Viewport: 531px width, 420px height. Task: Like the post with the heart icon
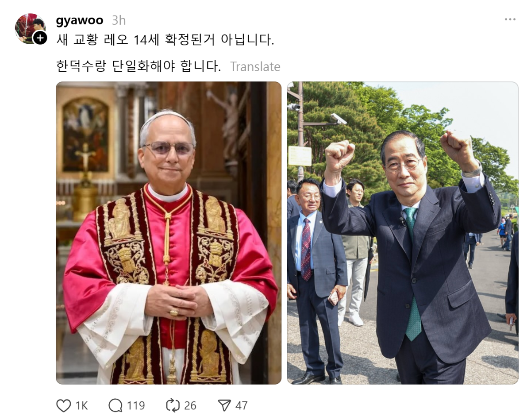point(64,405)
